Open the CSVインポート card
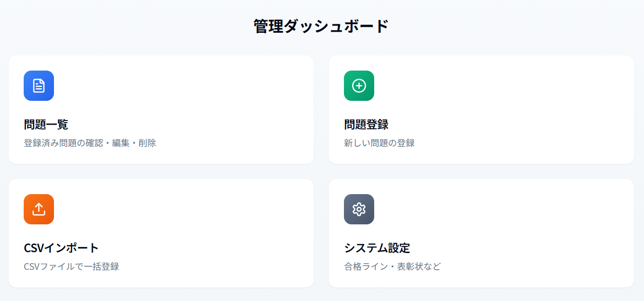Viewport: 644px width, 301px height. pyautogui.click(x=161, y=233)
